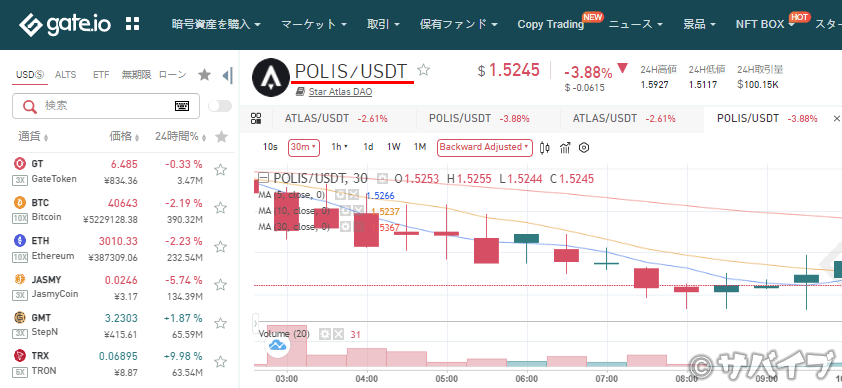Image resolution: width=842 pixels, height=388 pixels.
Task: Open settings for the MA 5 indicator
Action: 340,195
